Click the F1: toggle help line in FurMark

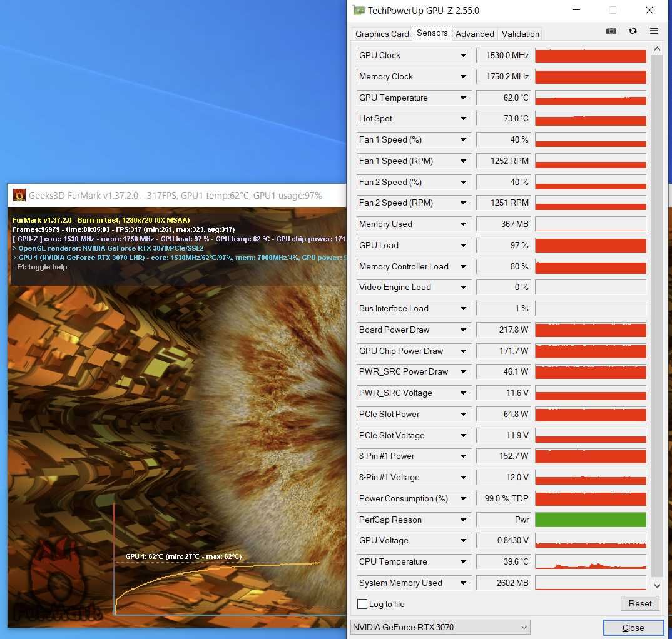(40, 267)
